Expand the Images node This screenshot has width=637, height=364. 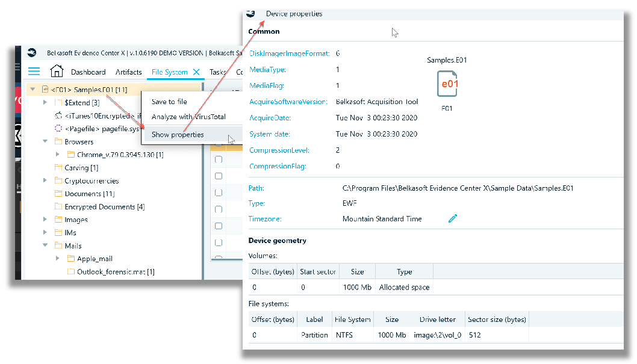click(45, 219)
